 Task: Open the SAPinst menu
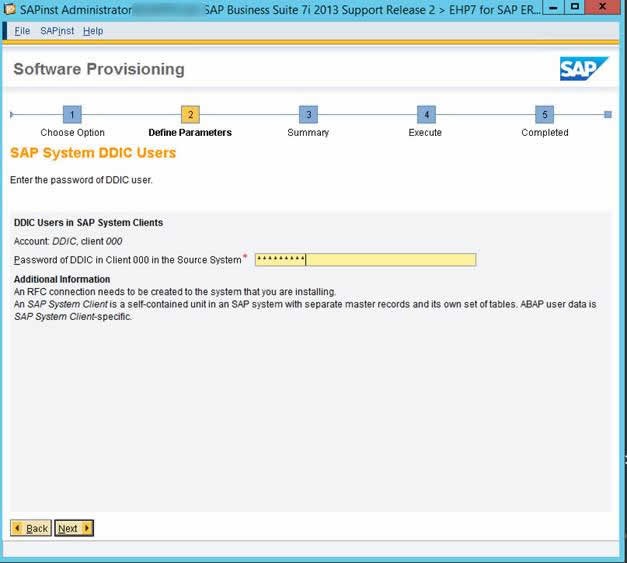click(57, 31)
